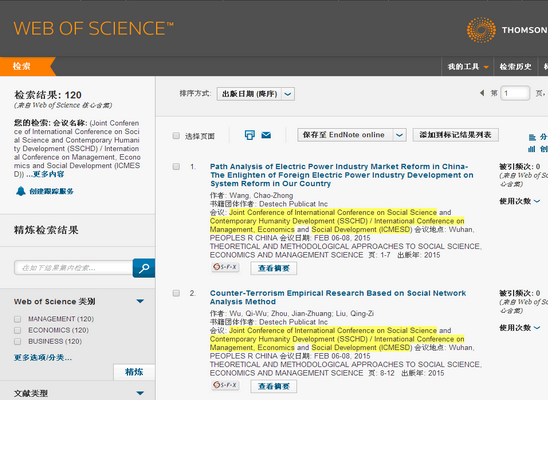
Task: Check the select page checkbox
Action: coord(176,136)
